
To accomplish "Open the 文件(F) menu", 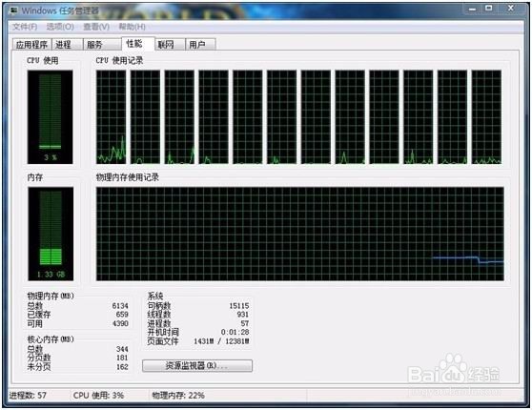I will pos(25,27).
